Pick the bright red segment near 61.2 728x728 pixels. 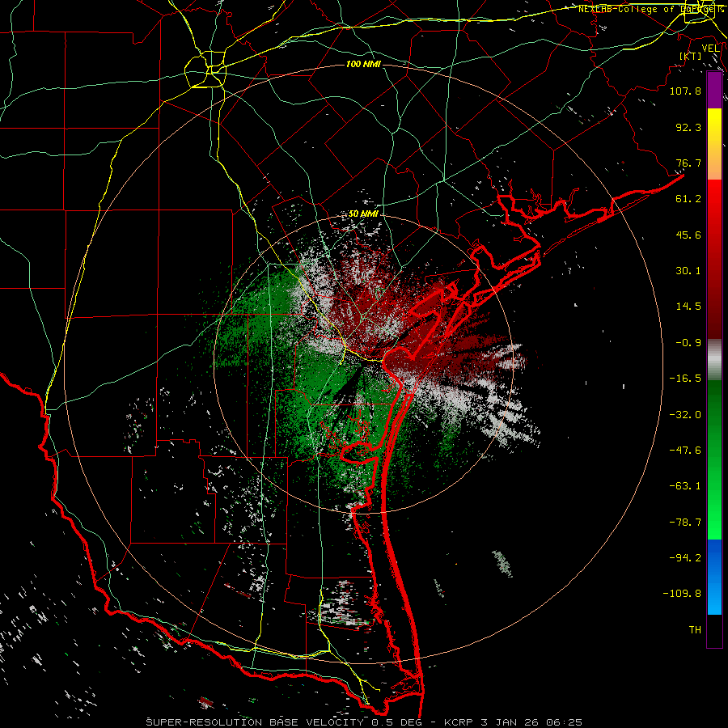714,198
